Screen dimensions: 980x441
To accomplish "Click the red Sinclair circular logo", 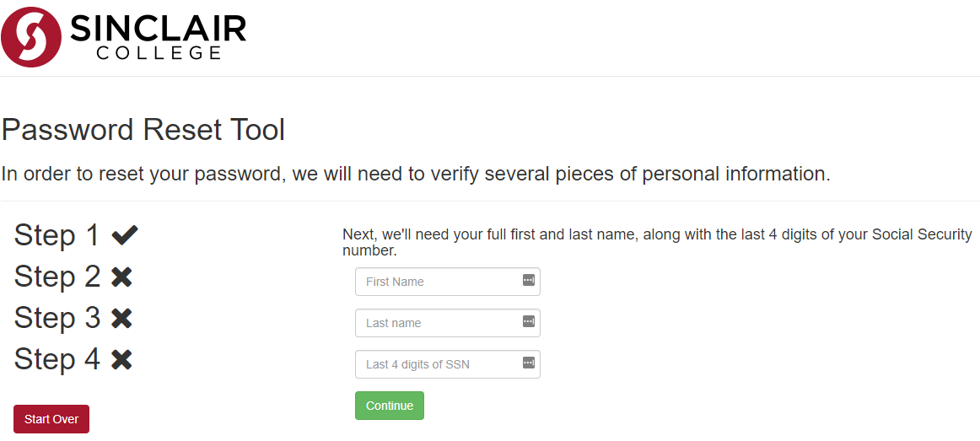I will [x=31, y=36].
